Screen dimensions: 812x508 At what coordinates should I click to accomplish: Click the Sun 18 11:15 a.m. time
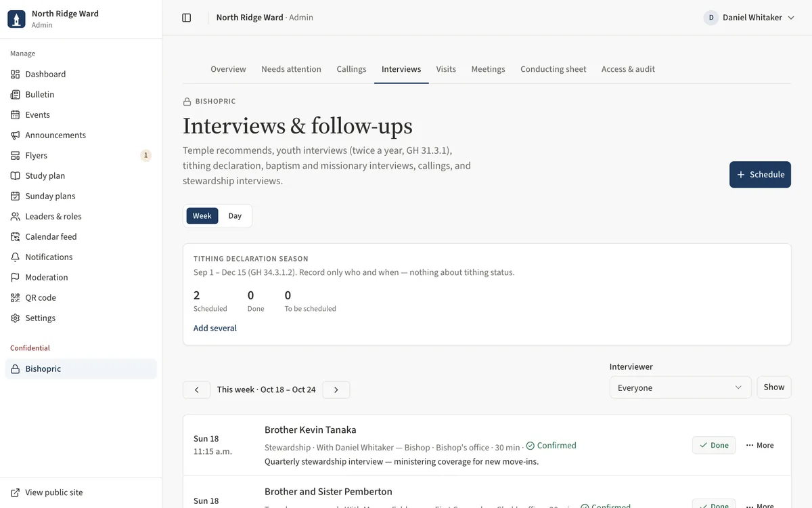212,444
